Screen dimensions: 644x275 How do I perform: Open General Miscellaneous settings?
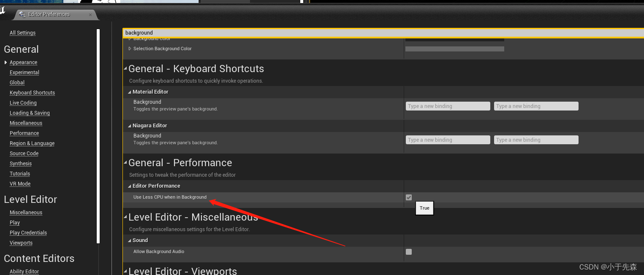26,123
